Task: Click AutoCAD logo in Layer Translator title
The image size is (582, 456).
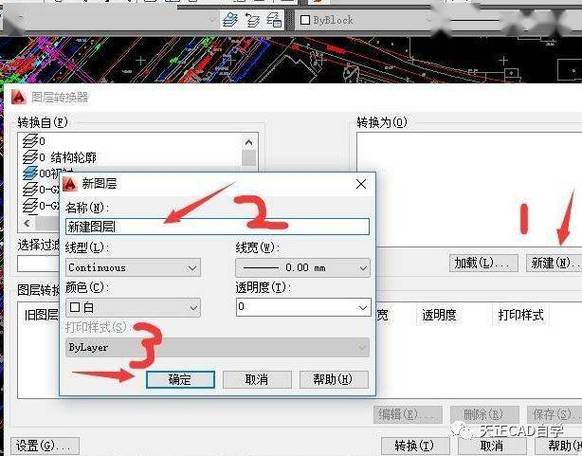Action: coord(19,98)
